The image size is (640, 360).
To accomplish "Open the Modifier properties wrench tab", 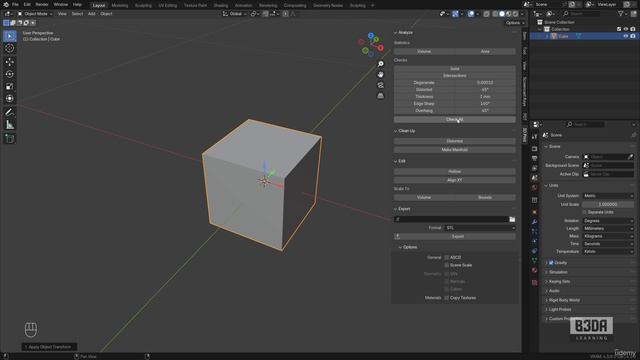I will 534,222.
